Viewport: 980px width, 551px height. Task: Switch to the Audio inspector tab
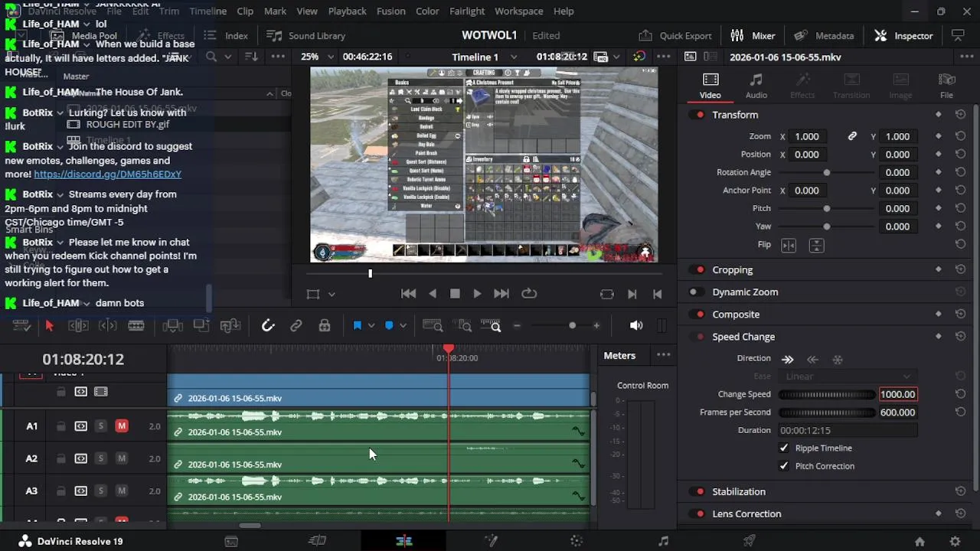point(756,86)
